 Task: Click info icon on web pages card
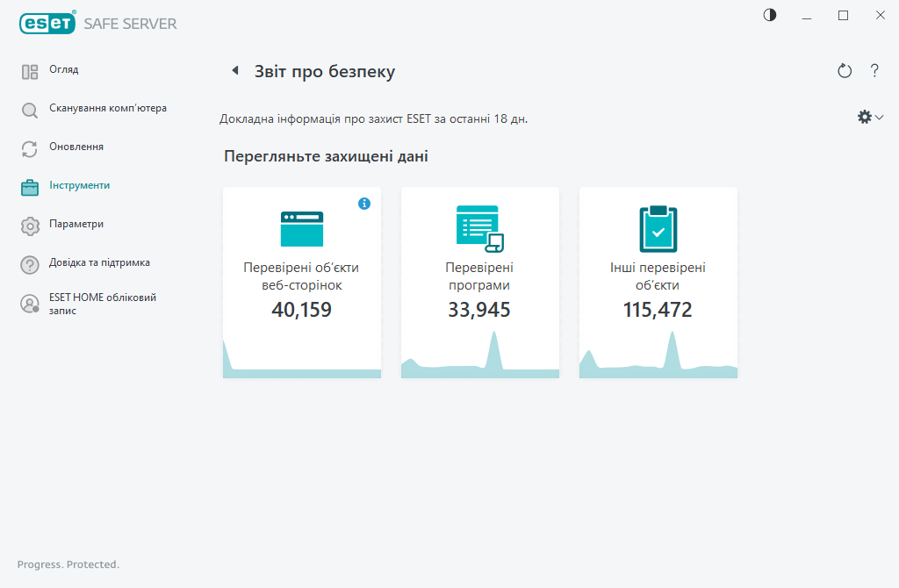[364, 204]
